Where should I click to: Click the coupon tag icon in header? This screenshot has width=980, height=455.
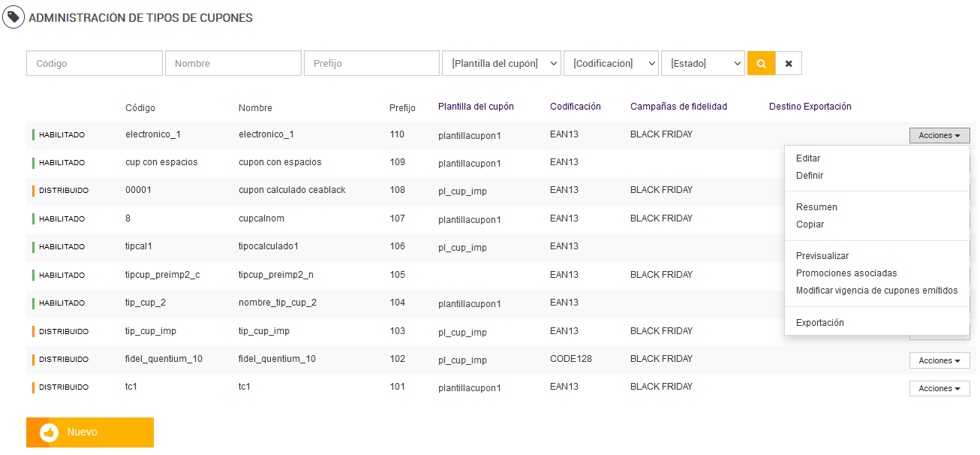tap(13, 17)
